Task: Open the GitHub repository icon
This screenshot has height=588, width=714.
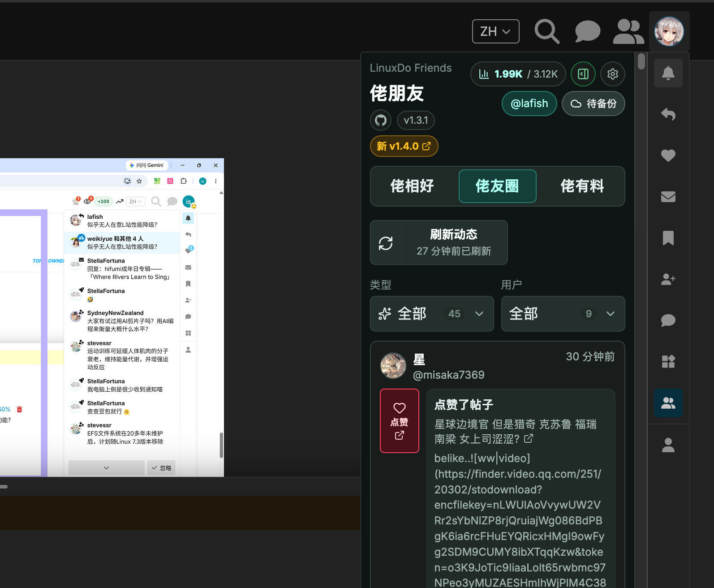Action: click(381, 120)
